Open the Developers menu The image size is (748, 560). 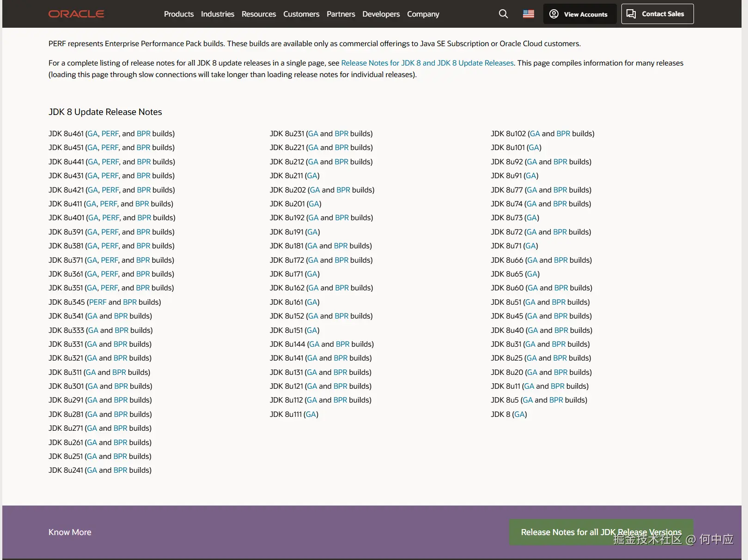[x=381, y=14]
